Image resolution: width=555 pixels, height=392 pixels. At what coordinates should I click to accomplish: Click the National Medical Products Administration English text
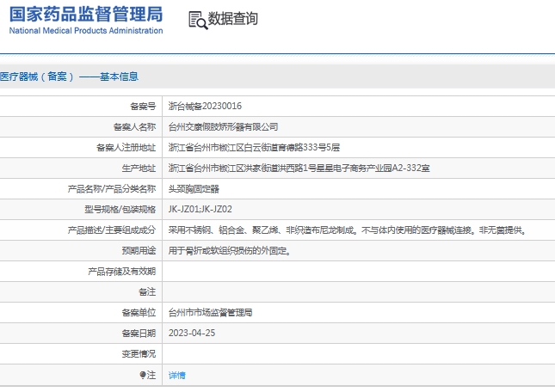pyautogui.click(x=86, y=31)
